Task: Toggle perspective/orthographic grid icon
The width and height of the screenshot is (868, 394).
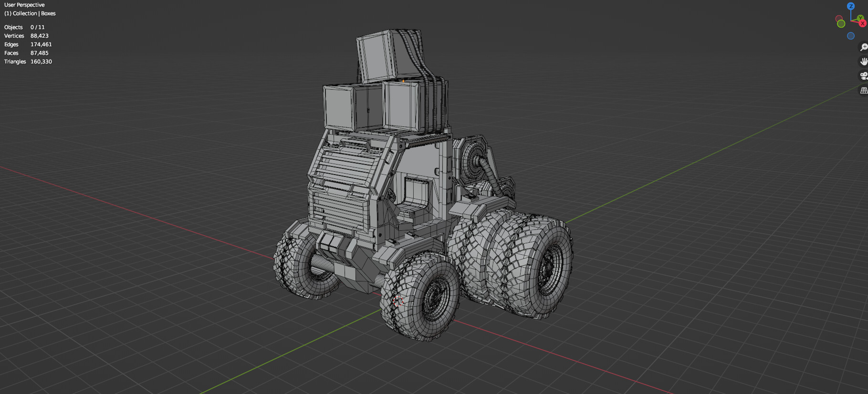Action: [864, 90]
